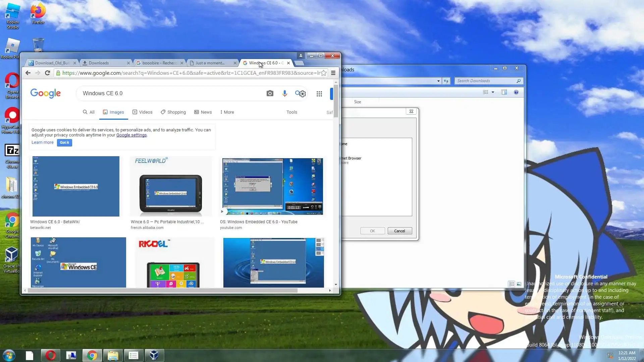Click the camera search-by-image icon
The width and height of the screenshot is (644, 362).
pos(270,94)
